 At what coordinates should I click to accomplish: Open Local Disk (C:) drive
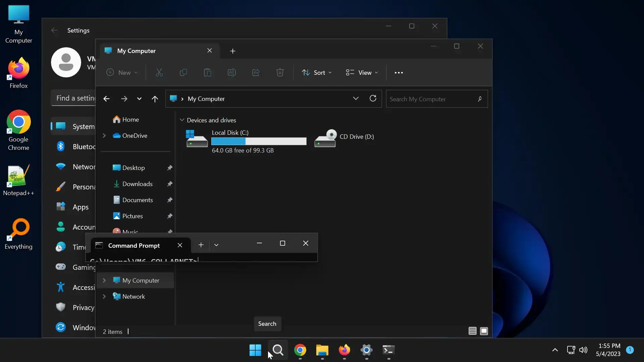230,133
